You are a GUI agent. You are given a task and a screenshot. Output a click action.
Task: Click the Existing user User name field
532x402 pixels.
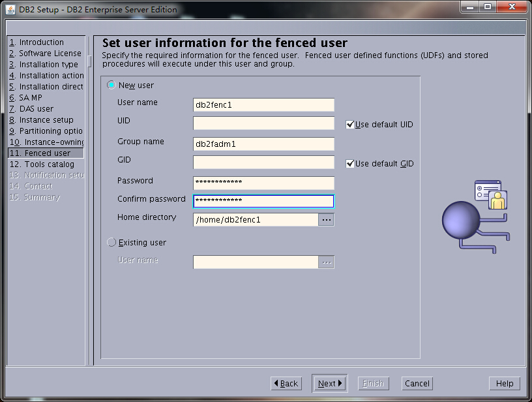256,262
